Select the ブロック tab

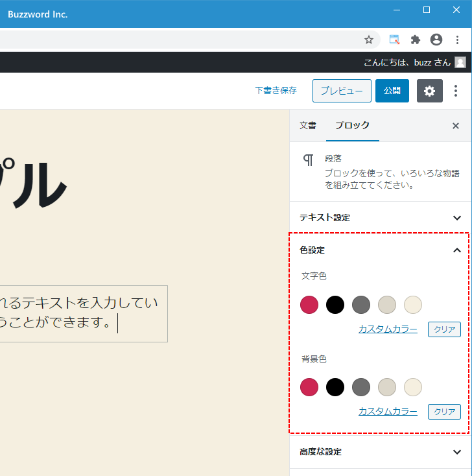[x=353, y=126]
